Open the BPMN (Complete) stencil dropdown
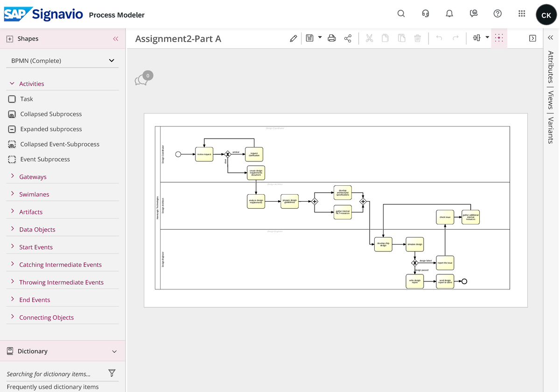560x392 pixels. [63, 61]
